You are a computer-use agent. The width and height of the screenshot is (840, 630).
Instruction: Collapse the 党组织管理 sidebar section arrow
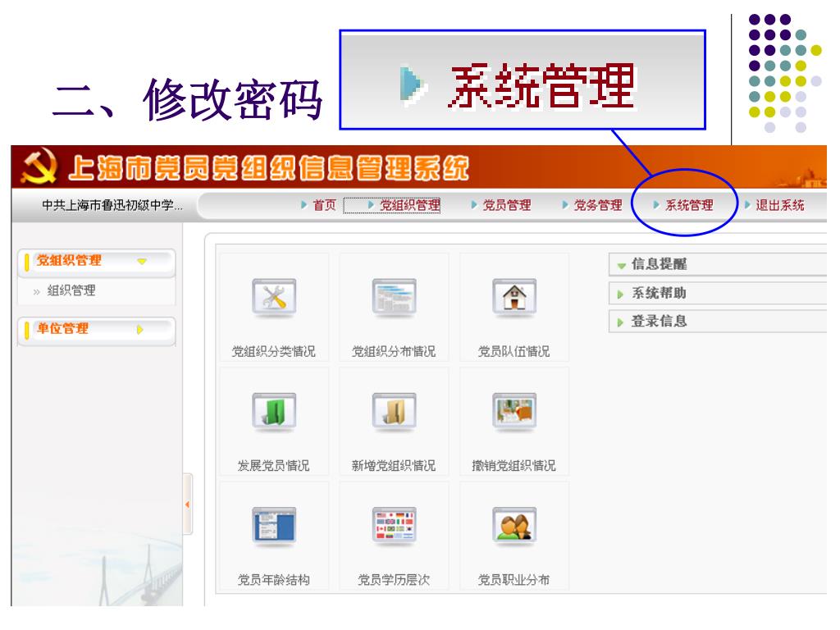tap(142, 262)
